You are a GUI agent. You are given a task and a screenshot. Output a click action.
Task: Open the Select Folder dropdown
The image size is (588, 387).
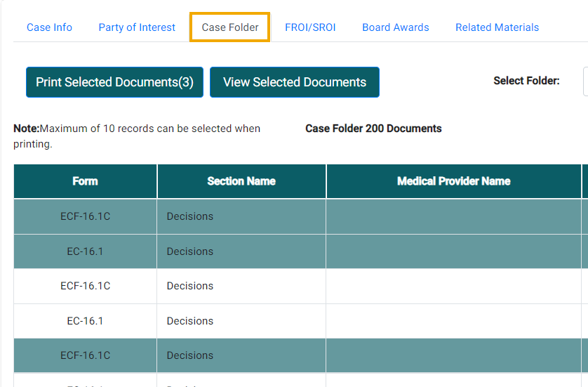[x=584, y=81]
